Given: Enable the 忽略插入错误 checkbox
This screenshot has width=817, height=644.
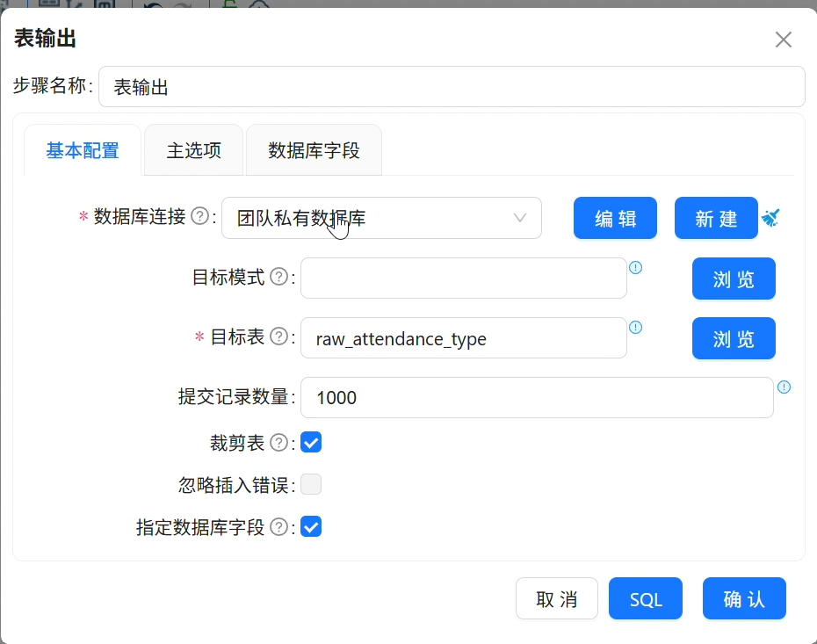Looking at the screenshot, I should click(311, 485).
